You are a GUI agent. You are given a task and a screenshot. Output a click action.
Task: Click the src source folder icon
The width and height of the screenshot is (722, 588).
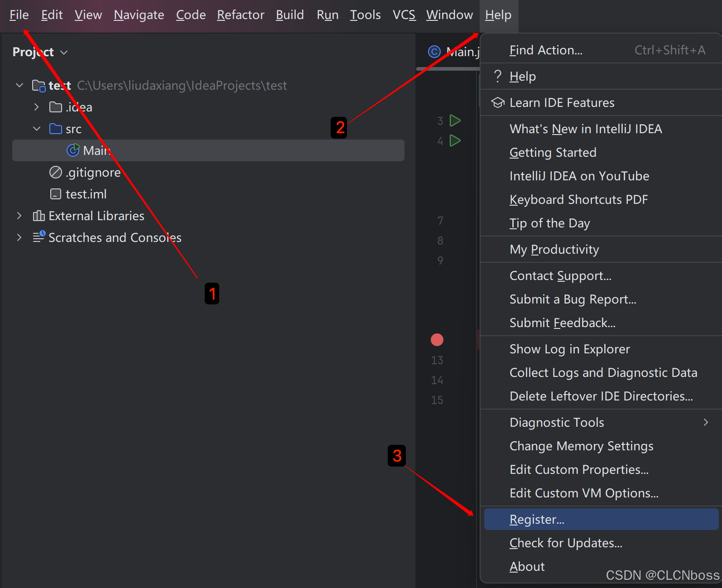point(56,129)
